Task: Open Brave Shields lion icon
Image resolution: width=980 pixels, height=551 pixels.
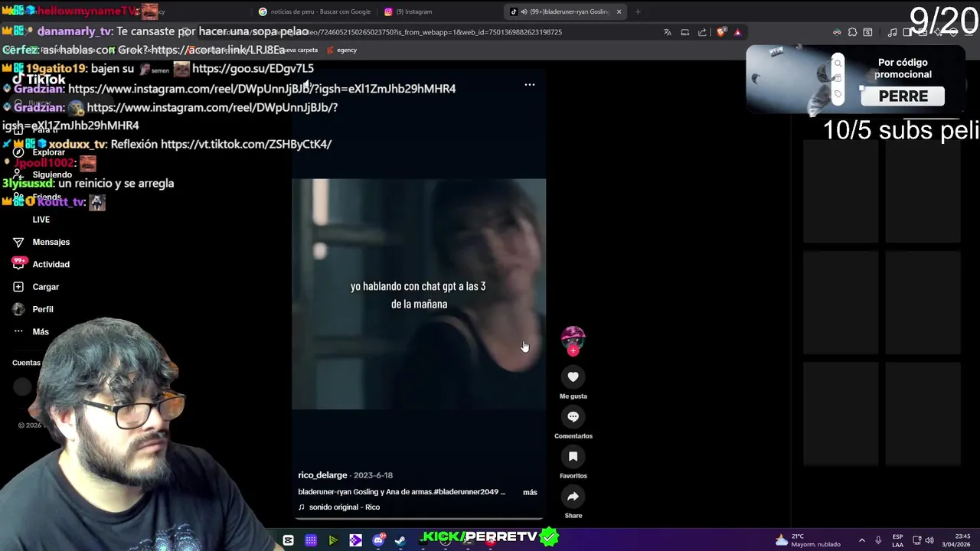Action: [x=720, y=32]
